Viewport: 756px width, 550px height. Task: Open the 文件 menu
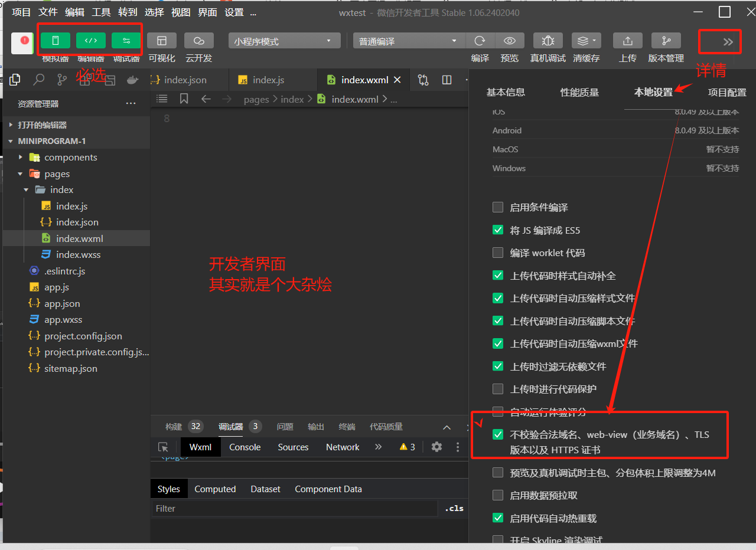pyautogui.click(x=48, y=12)
